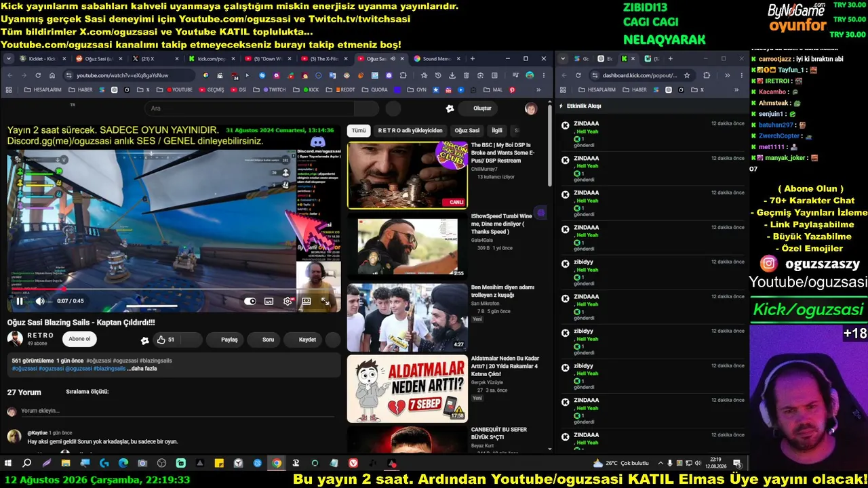
Task: Open the Kick window tab search dropdown
Action: pyautogui.click(x=562, y=59)
